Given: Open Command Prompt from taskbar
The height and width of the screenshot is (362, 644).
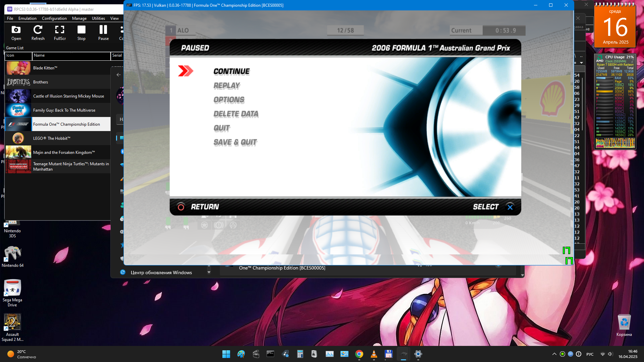Looking at the screenshot, I should 270,354.
